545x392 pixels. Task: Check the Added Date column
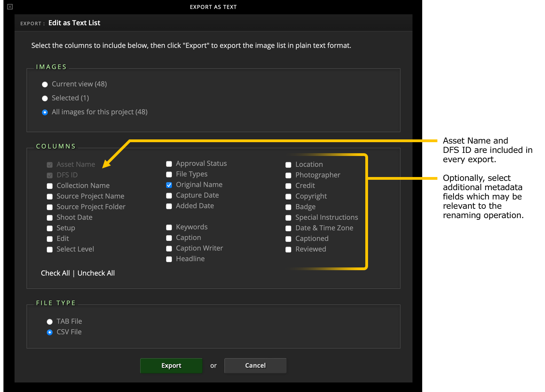(x=169, y=206)
